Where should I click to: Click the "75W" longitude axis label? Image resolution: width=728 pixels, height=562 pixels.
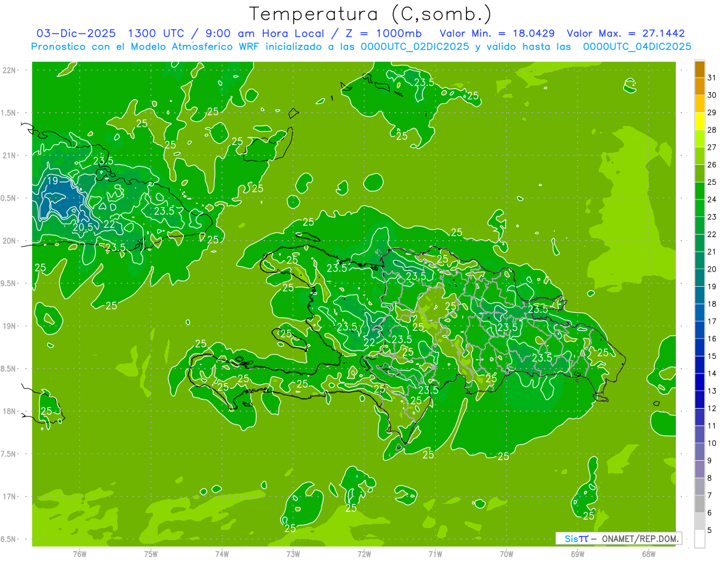click(151, 554)
